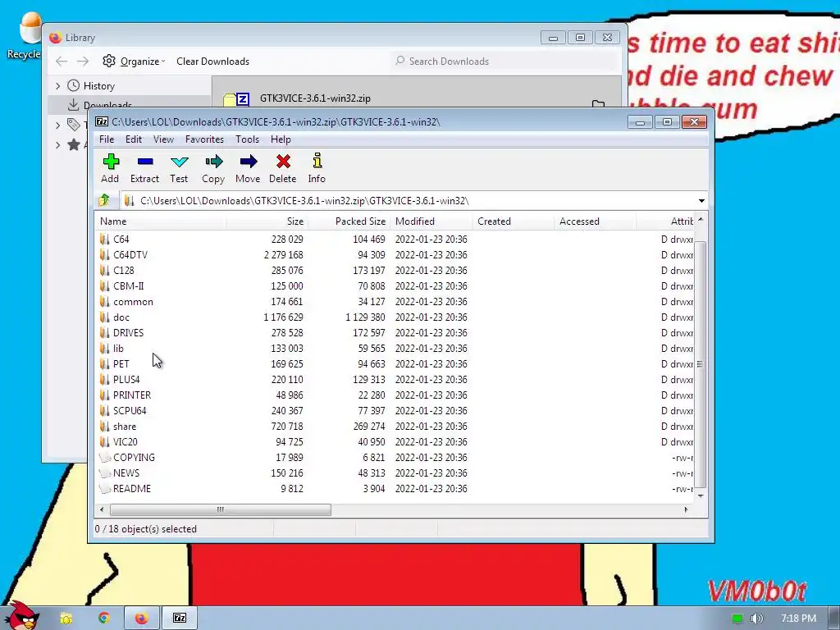The width and height of the screenshot is (840, 630).
Task: Expand the starred bookmarks node in Library
Action: (x=58, y=144)
